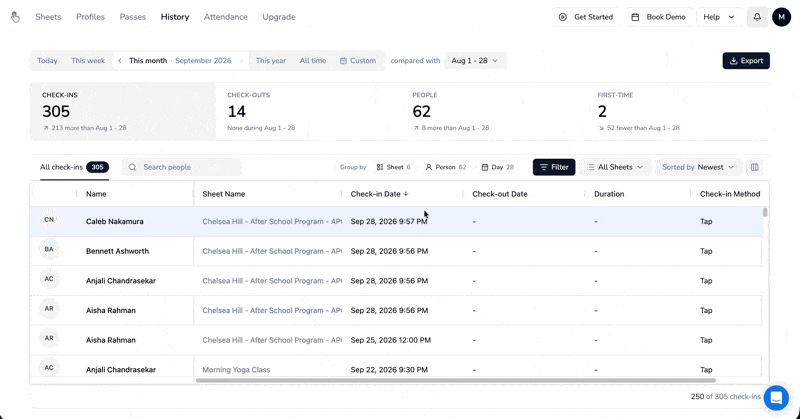Select the All check-ins tab
Viewport: 800px width, 419px height.
74,167
